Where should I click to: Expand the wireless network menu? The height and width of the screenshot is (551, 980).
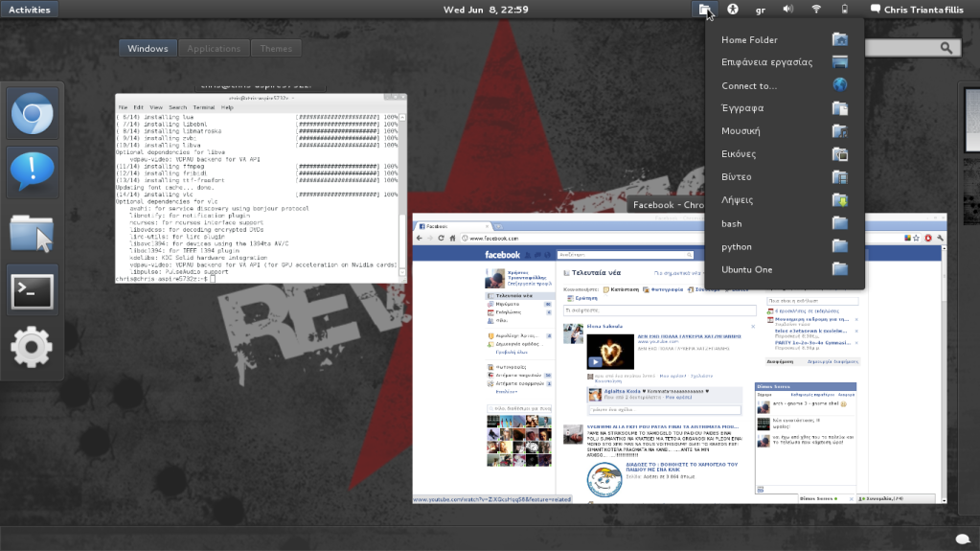pyautogui.click(x=816, y=10)
